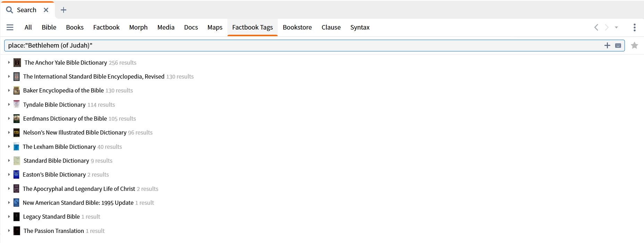Expand Legacy Standard Bible results
Image resolution: width=644 pixels, height=243 pixels.
(x=9, y=217)
